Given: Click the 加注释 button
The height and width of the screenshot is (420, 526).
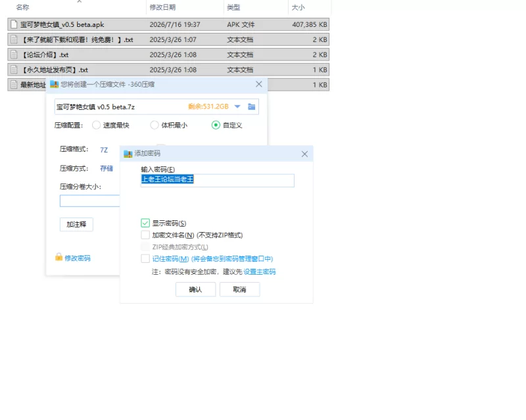Looking at the screenshot, I should click(76, 224).
